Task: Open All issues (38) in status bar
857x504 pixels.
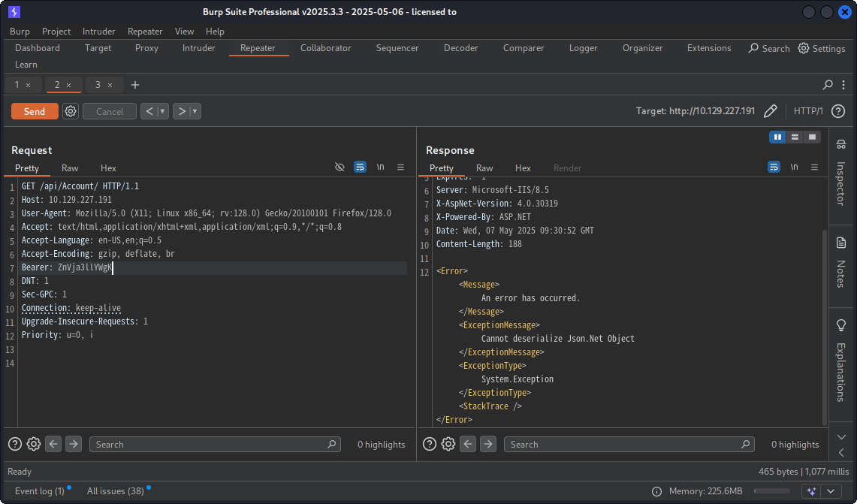Action: [x=115, y=491]
